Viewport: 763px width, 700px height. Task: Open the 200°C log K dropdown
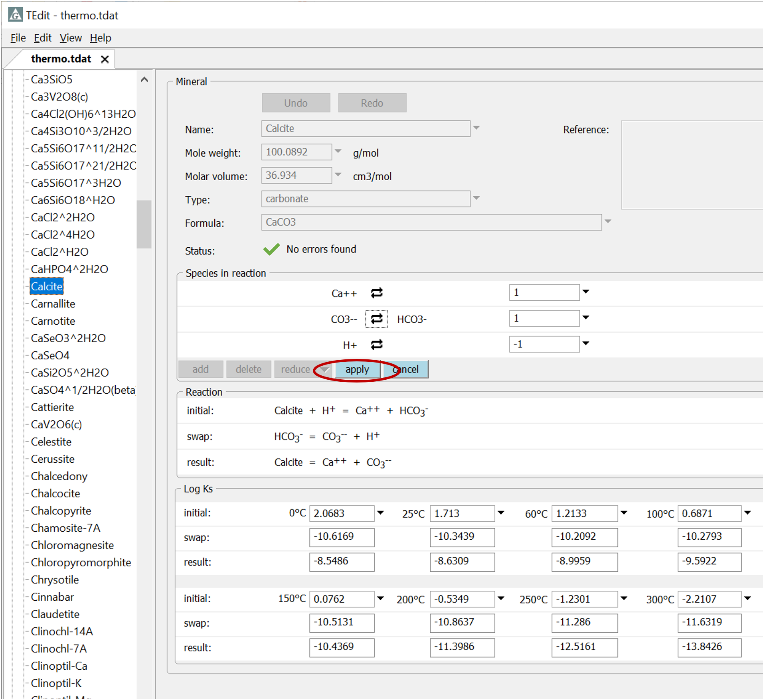point(501,598)
